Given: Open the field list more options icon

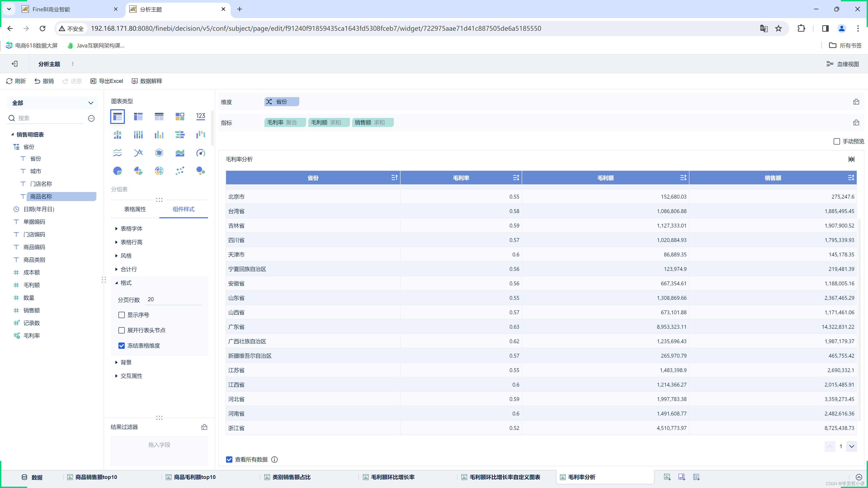Looking at the screenshot, I should point(91,118).
